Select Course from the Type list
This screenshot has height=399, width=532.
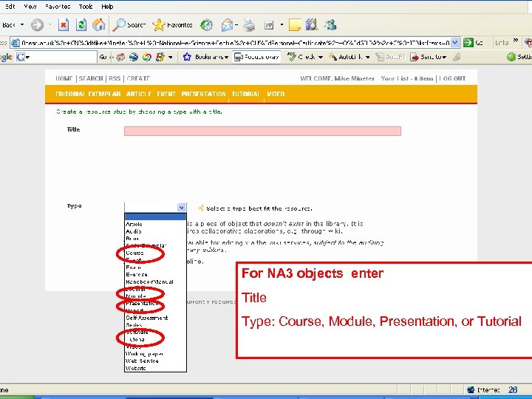click(x=134, y=253)
